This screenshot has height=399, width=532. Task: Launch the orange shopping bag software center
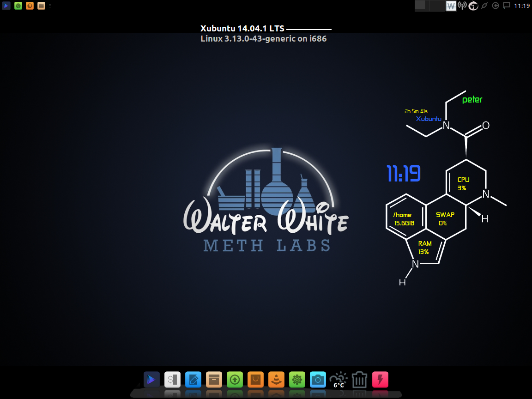[x=255, y=380]
